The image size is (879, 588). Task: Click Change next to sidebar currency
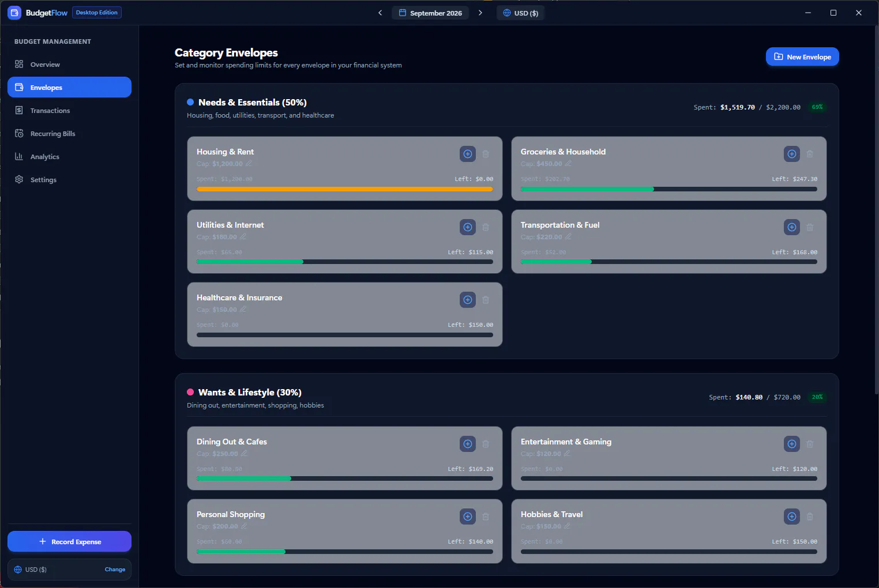[115, 570]
